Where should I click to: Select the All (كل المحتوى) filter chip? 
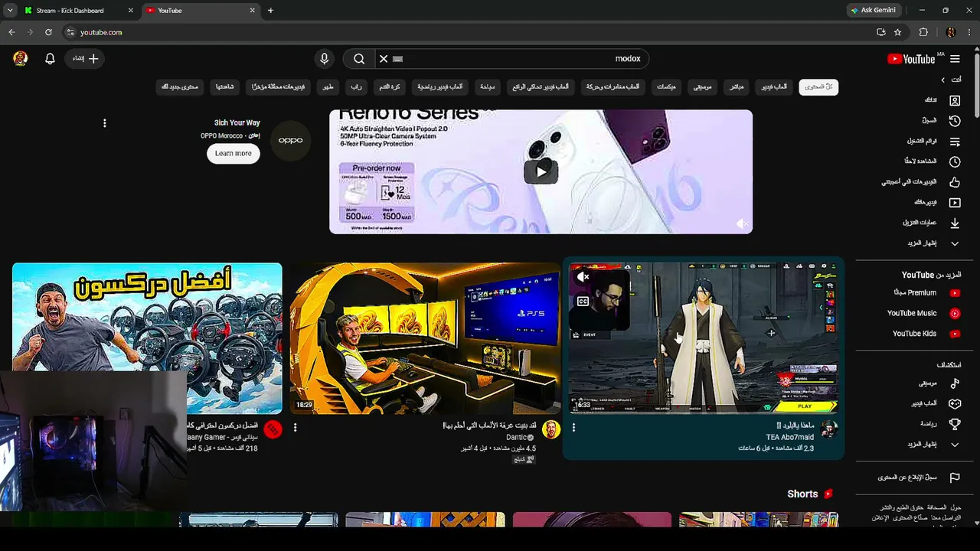[x=818, y=87]
